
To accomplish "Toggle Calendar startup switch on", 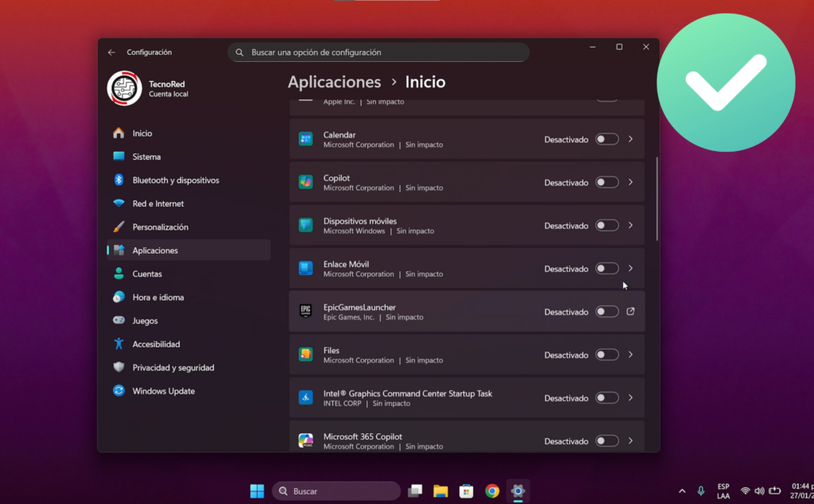I will [607, 140].
